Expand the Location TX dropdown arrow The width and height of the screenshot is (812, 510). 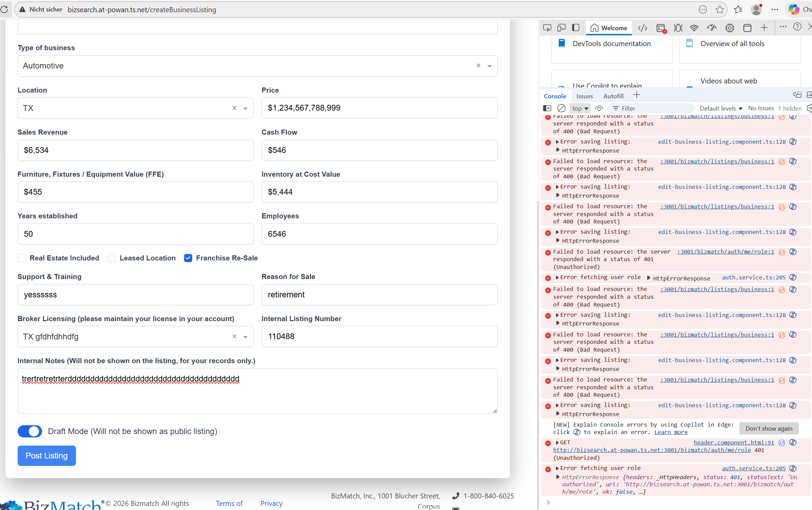(245, 108)
